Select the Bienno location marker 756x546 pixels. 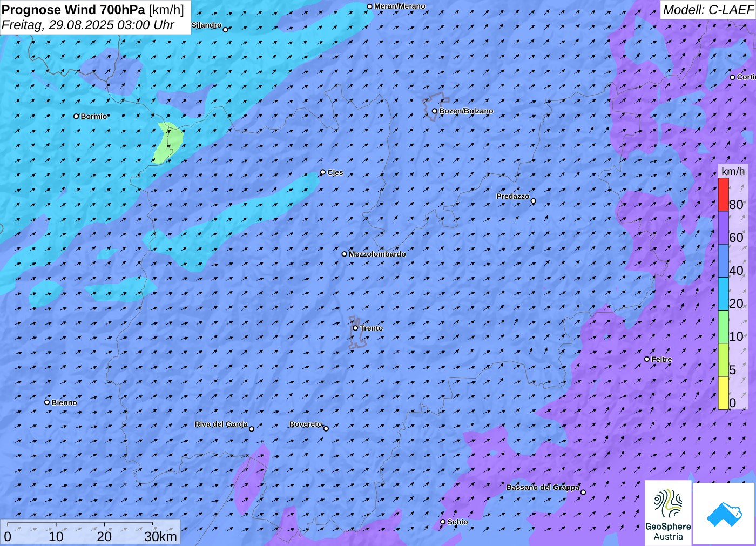pos(47,402)
